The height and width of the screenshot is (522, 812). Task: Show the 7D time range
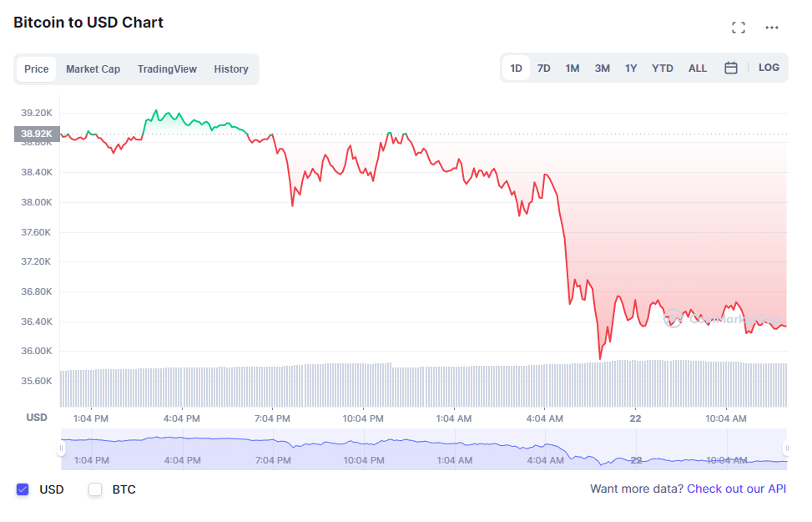[x=543, y=68]
